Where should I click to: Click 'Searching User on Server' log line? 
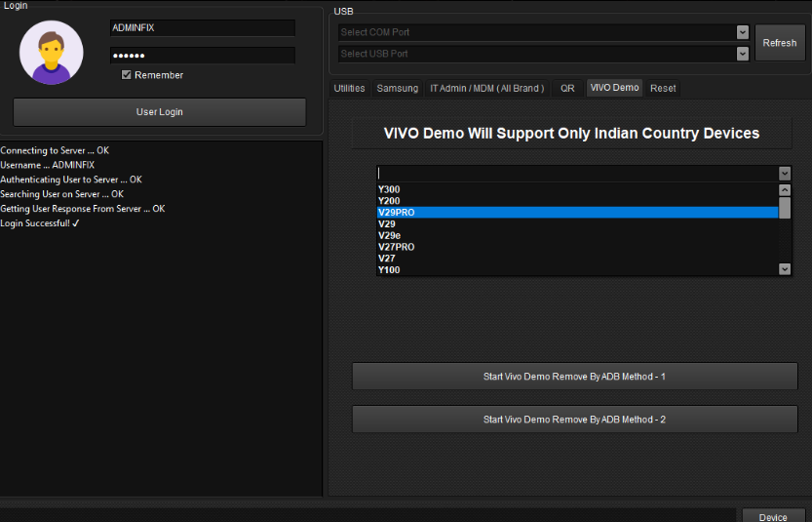61,194
